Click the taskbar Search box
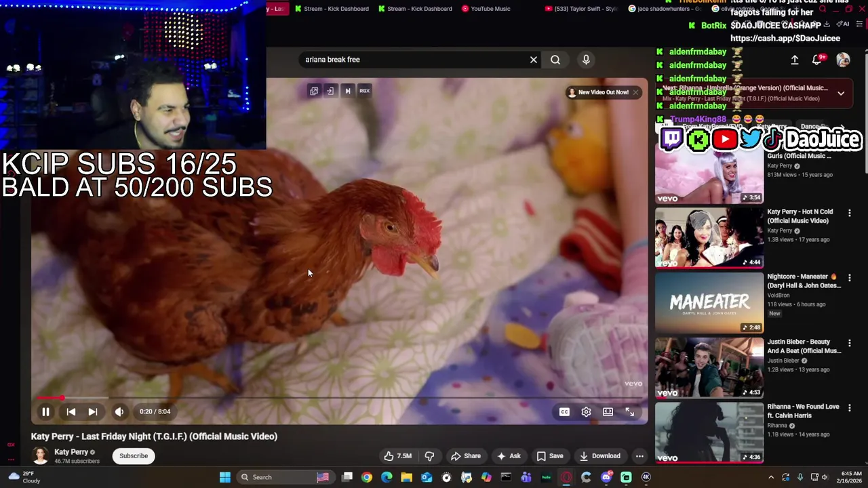This screenshot has height=488, width=868. coord(288,477)
